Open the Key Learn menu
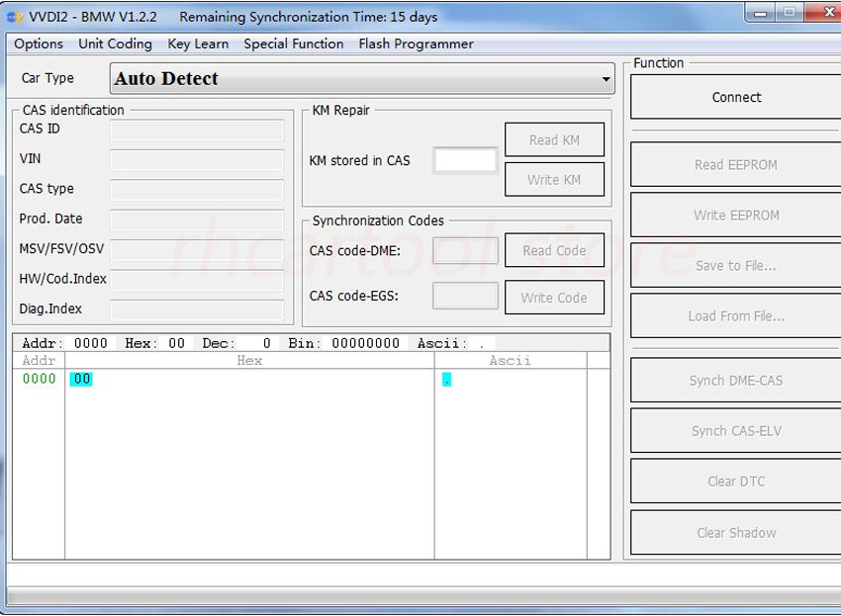This screenshot has height=616, width=841. (198, 44)
